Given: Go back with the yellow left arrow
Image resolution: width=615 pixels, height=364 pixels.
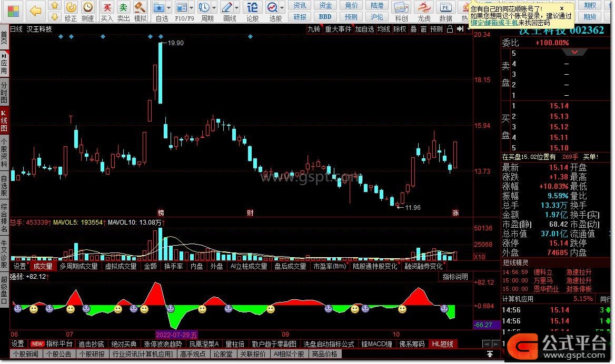Looking at the screenshot, I should coord(35,11).
